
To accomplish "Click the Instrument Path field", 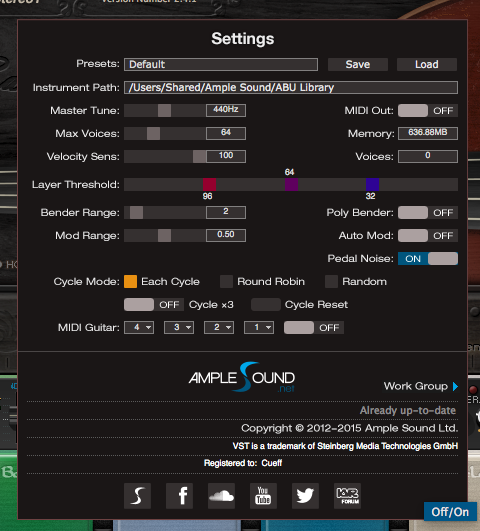I will tap(291, 88).
